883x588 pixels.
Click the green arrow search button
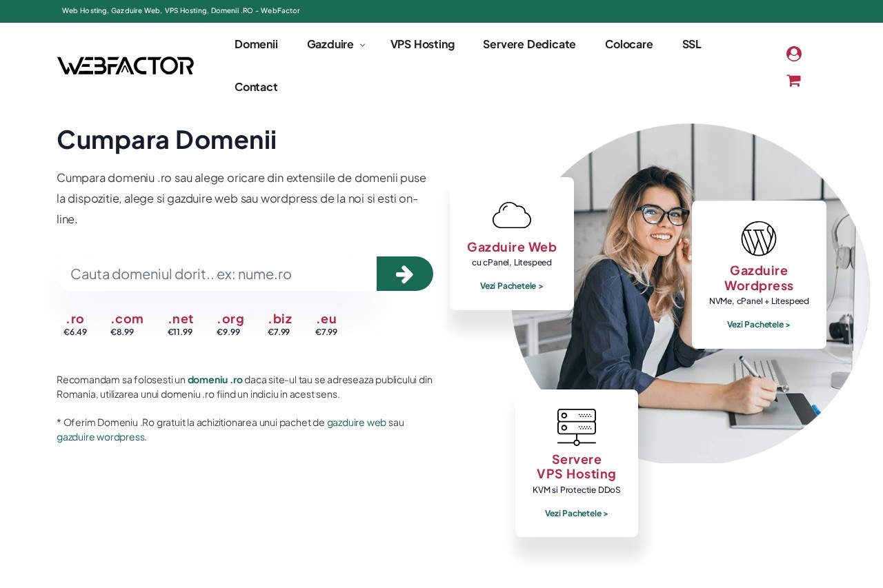pyautogui.click(x=404, y=274)
